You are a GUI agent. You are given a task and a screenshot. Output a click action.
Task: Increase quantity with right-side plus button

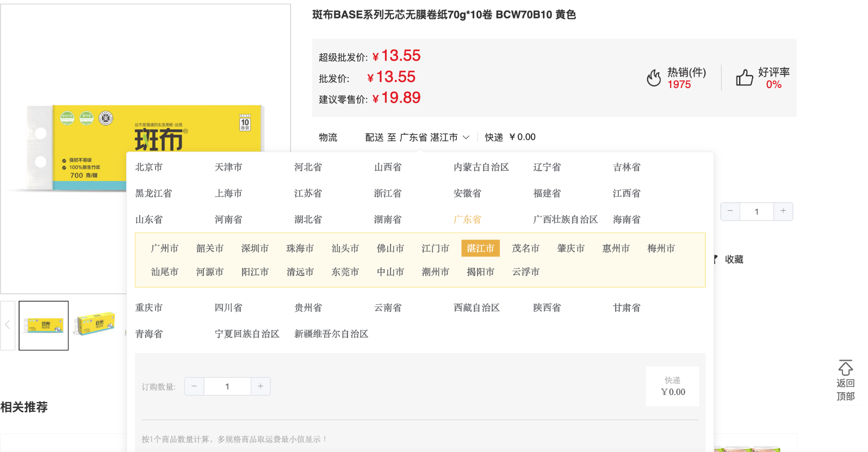[x=783, y=211]
